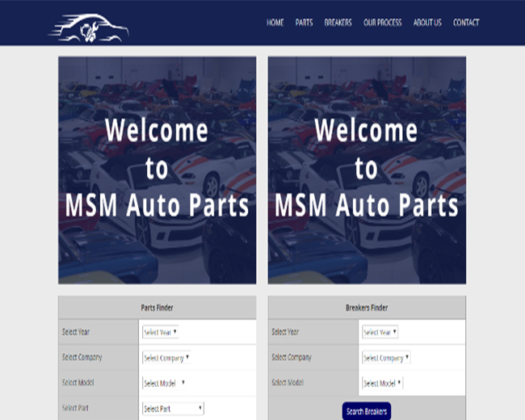The height and width of the screenshot is (420, 525).
Task: Open the Select Part dropdown
Action: click(x=173, y=409)
